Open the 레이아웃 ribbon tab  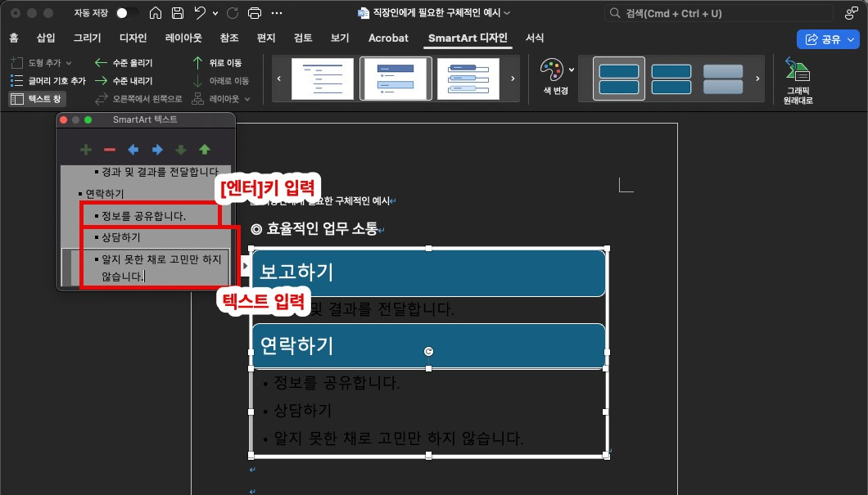183,38
